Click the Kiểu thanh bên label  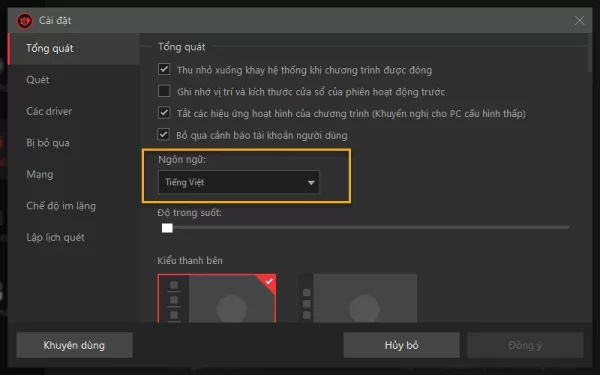pos(190,261)
